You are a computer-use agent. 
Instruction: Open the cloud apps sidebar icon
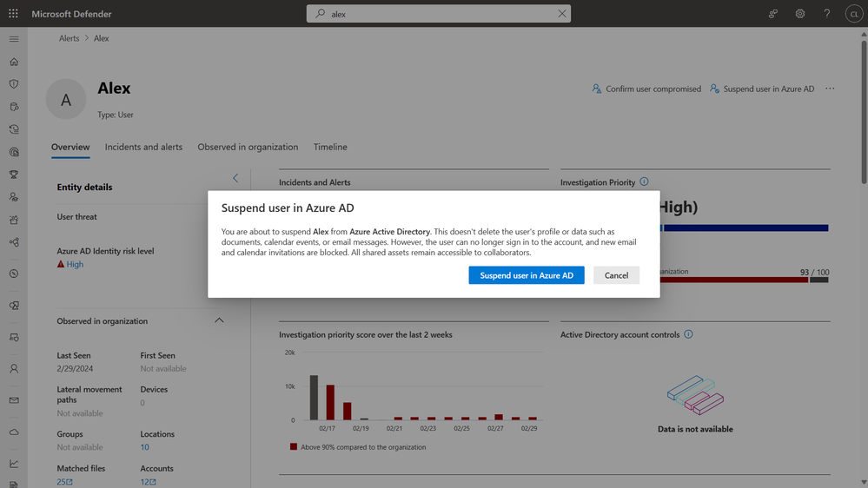14,432
